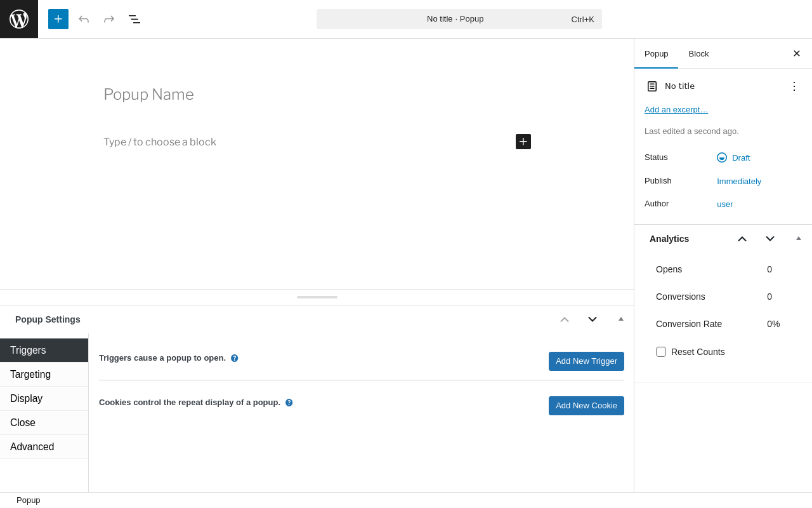Switch to the Block tab
This screenshot has height=508, width=812.
click(x=698, y=54)
